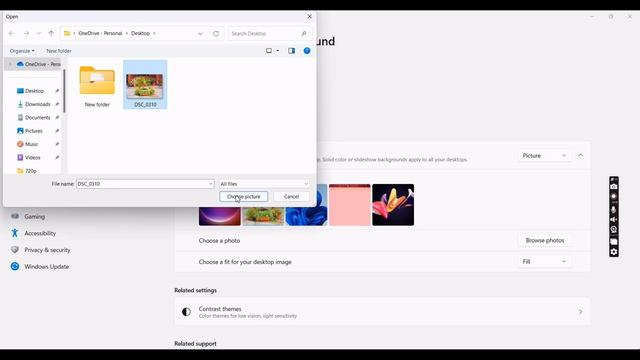Open recent locations dropdown arrow

pyautogui.click(x=39, y=33)
